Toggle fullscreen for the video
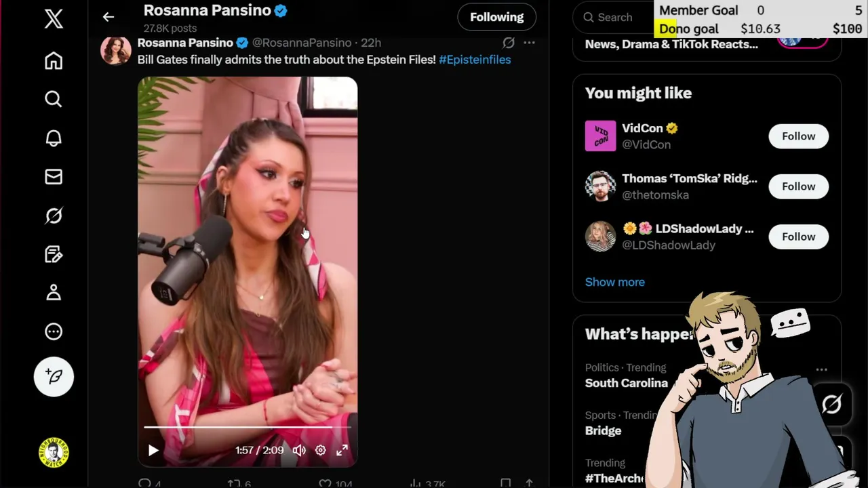 pos(342,450)
